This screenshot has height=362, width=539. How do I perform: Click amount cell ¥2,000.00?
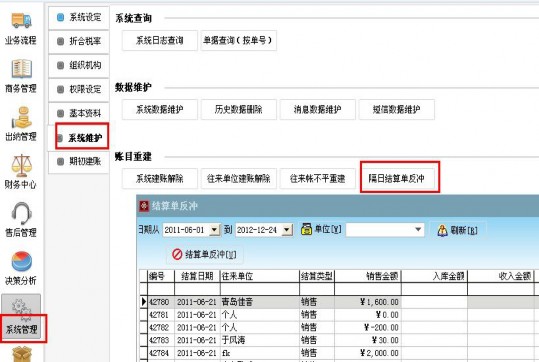[368, 353]
